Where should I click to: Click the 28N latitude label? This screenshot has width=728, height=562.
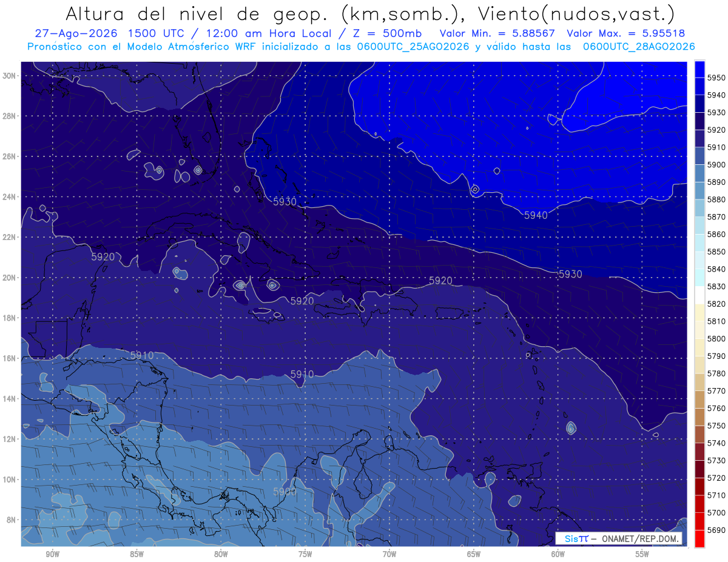(x=8, y=116)
